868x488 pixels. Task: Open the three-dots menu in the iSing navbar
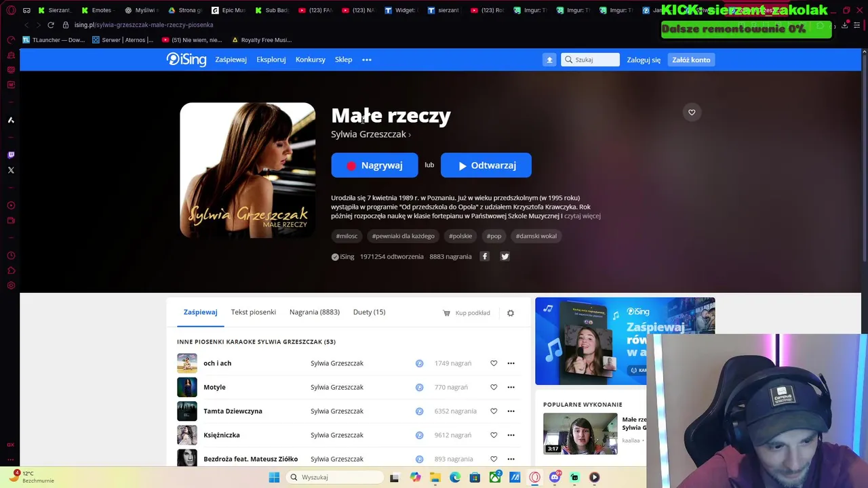pyautogui.click(x=367, y=60)
